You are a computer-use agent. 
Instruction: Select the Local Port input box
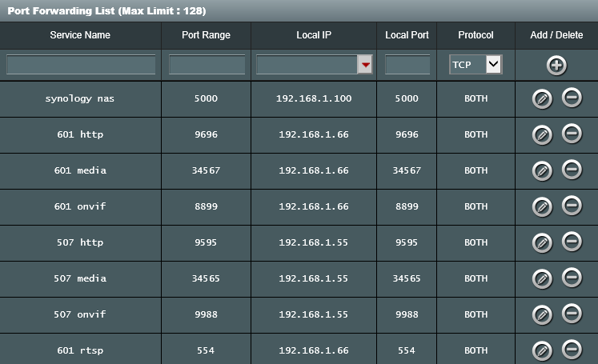407,65
